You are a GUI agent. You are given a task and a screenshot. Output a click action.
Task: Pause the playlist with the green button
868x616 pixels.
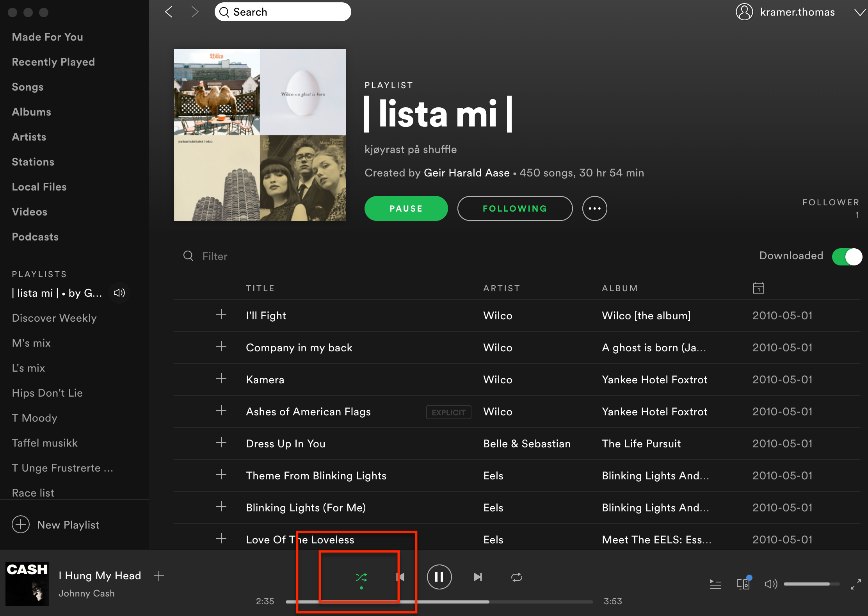406,208
